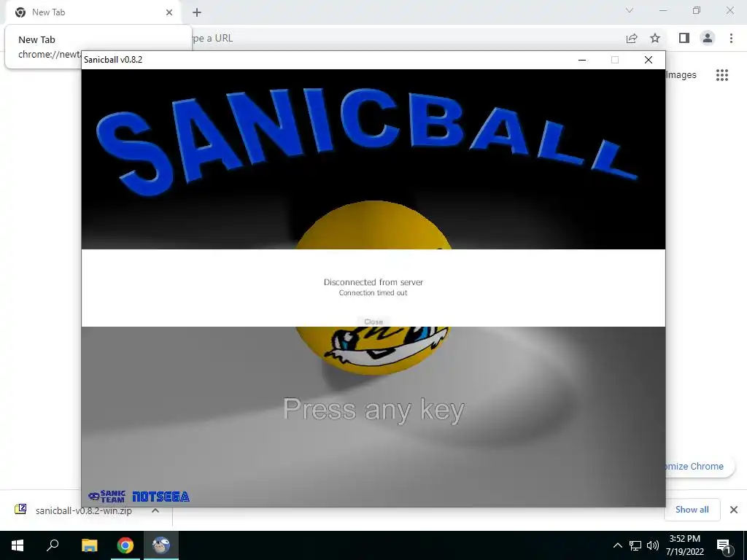Screen dimensions: 747x560
Task: Open taskbar search
Action: tap(53, 545)
